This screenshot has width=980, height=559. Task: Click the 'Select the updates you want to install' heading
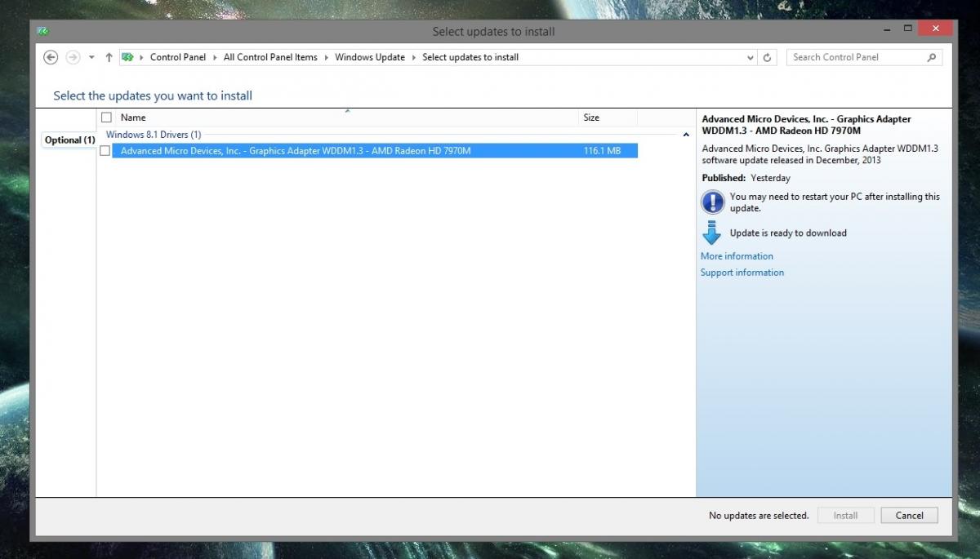coord(153,95)
